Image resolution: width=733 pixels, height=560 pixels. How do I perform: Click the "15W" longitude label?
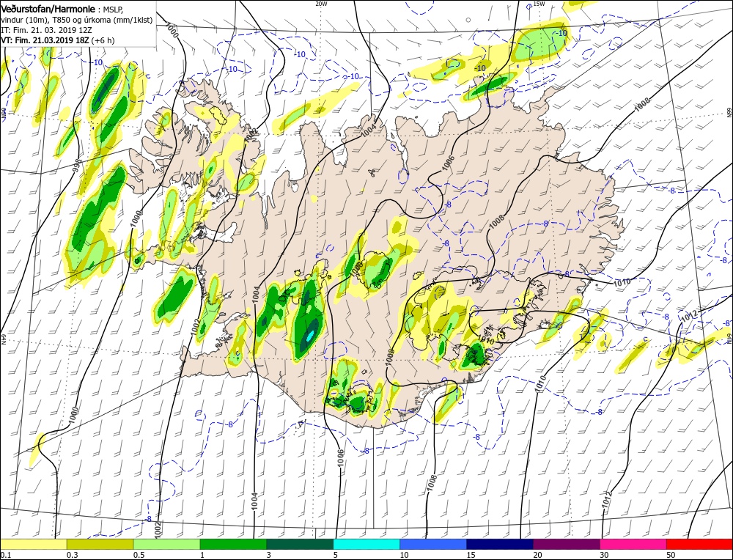[539, 4]
